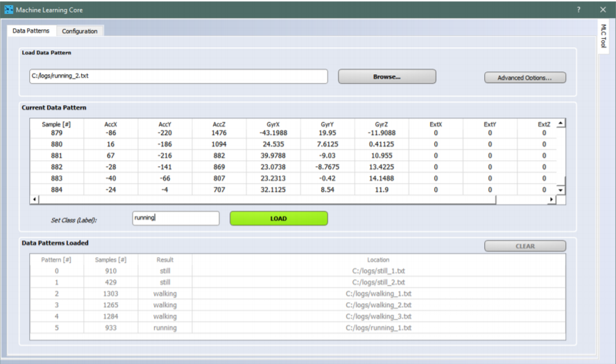616x364 pixels.
Task: Click AccZ value 1094
Action: [x=219, y=144]
